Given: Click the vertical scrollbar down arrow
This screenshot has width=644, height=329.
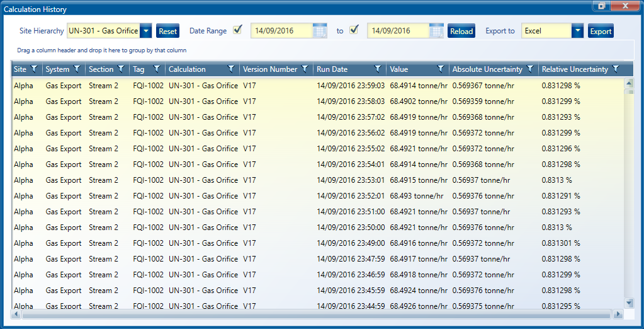Looking at the screenshot, I should coord(629,303).
